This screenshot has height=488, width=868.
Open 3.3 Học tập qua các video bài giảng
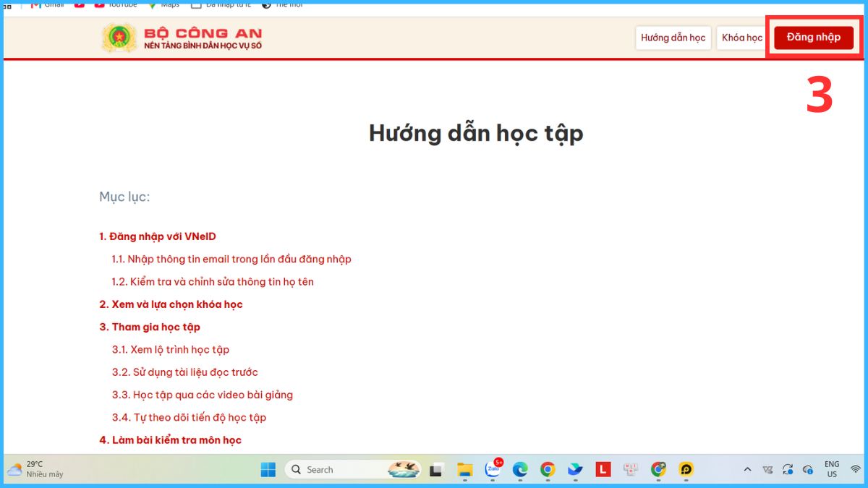[203, 395]
